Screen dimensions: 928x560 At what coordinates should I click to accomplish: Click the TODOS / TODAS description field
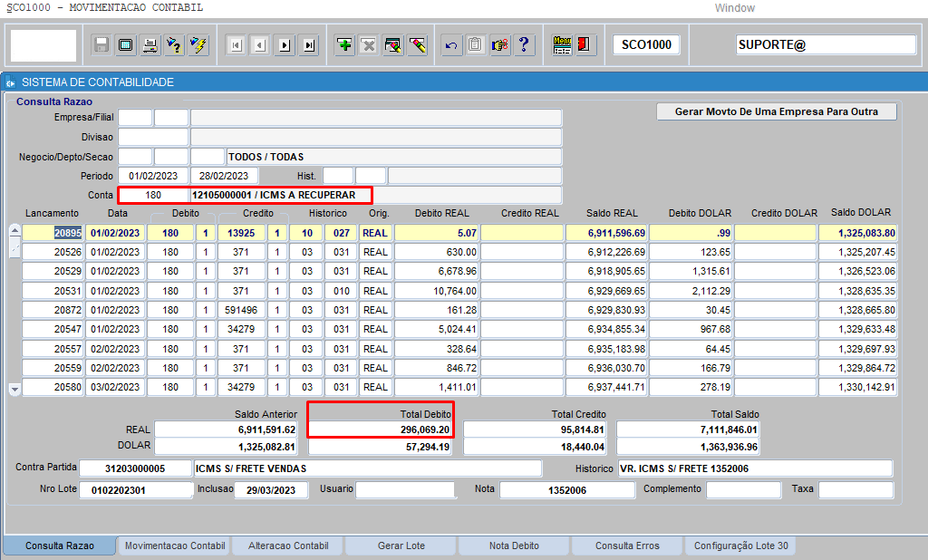click(x=393, y=157)
